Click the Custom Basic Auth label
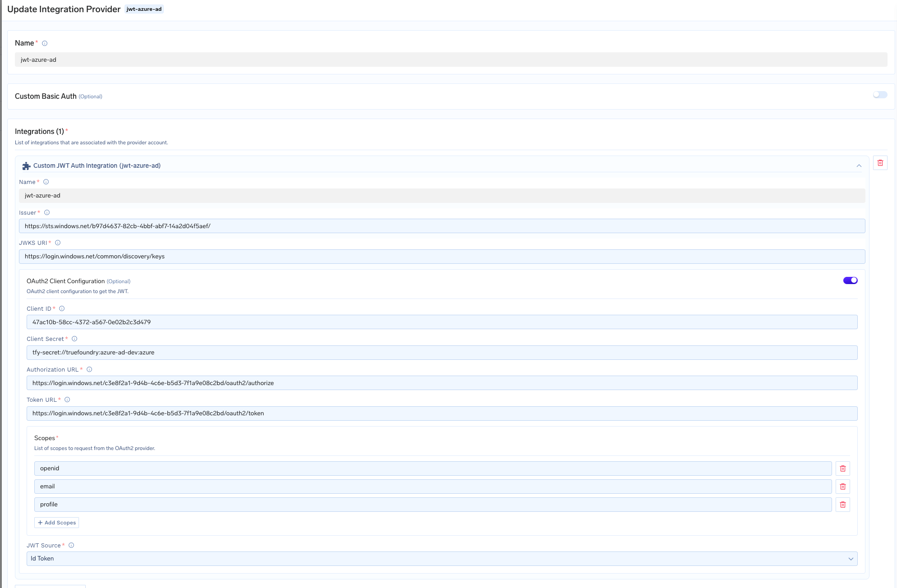Viewport: 897px width, 588px height. pyautogui.click(x=46, y=96)
